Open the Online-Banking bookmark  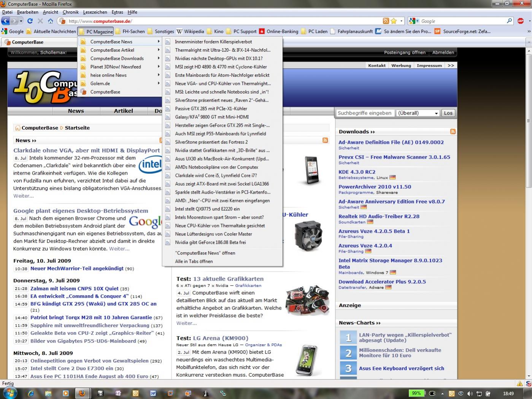tap(279, 31)
